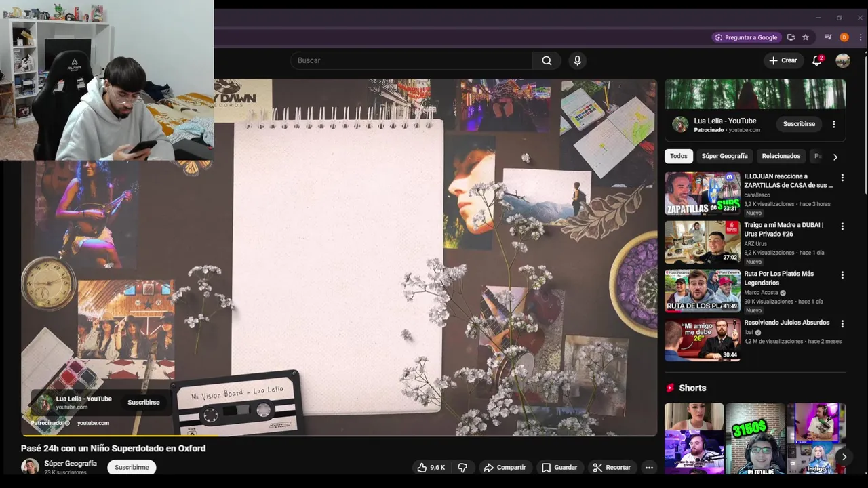Open the media controls icon in Chrome toolbar
This screenshot has height=488, width=868.
pyautogui.click(x=828, y=37)
